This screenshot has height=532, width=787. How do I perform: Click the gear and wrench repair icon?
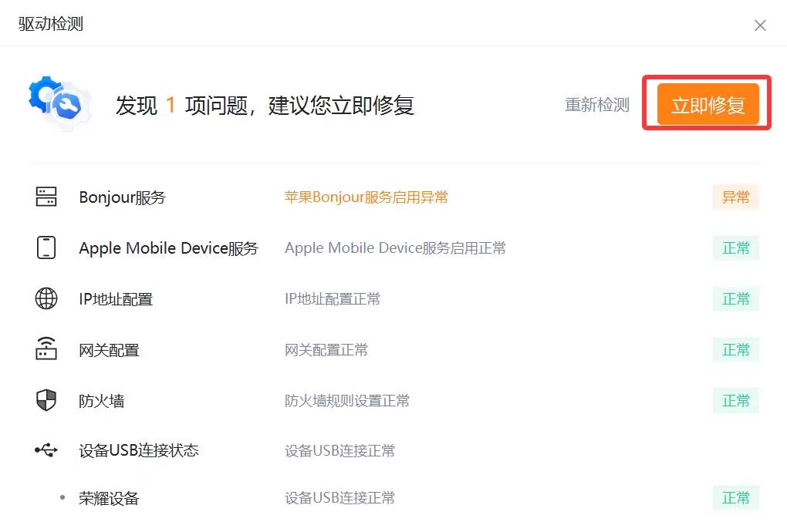point(59,103)
